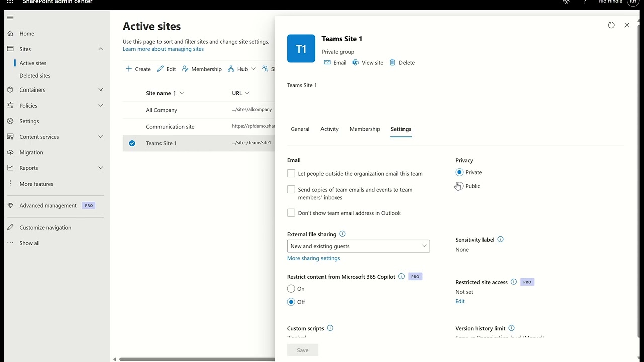Open info for Version history limit
The height and width of the screenshot is (362, 644).
pos(511,328)
